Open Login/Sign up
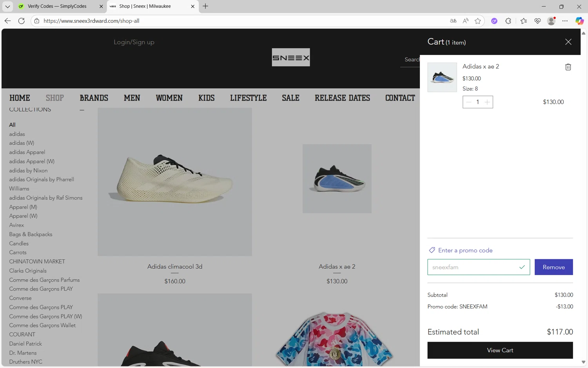 click(x=134, y=42)
